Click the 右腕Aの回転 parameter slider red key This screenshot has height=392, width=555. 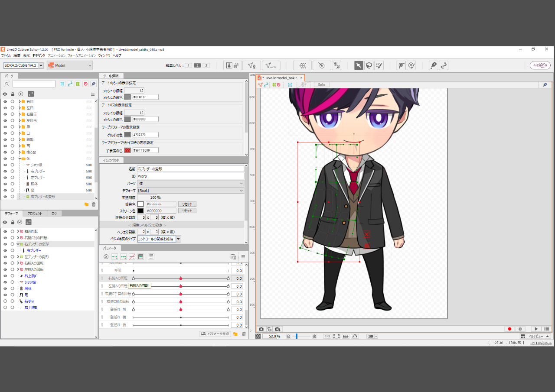point(181,278)
